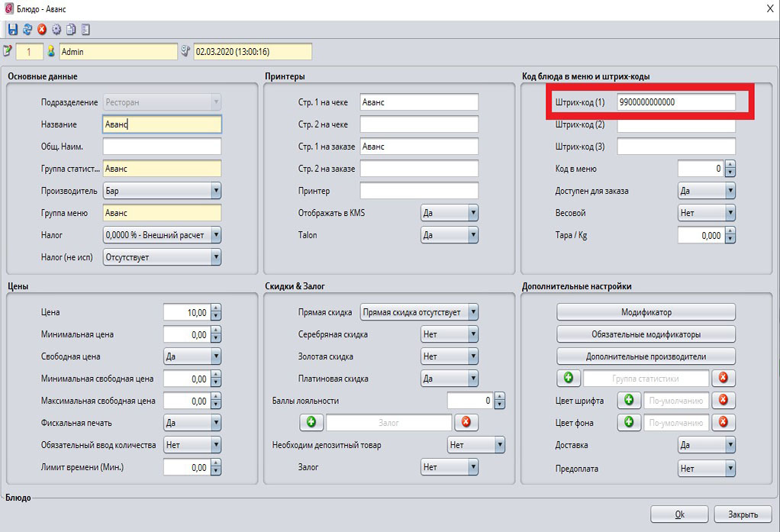Click the refresh arrows toolbar icon

click(x=27, y=30)
